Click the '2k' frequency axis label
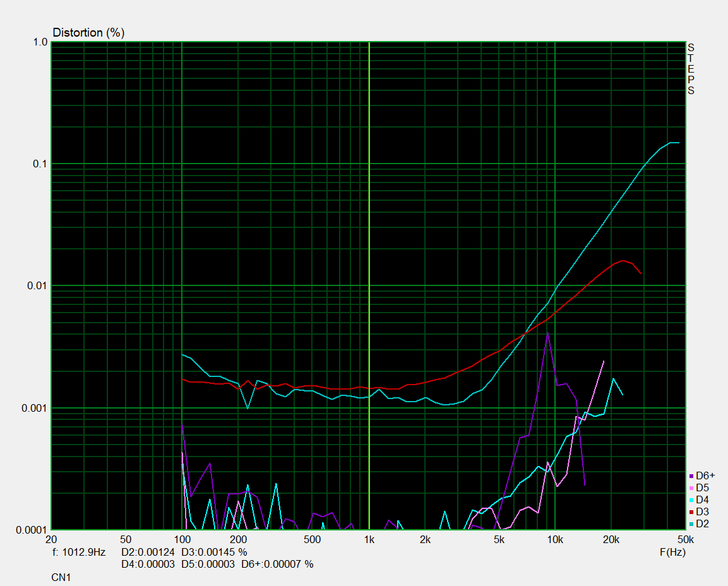The image size is (728, 586). [426, 540]
